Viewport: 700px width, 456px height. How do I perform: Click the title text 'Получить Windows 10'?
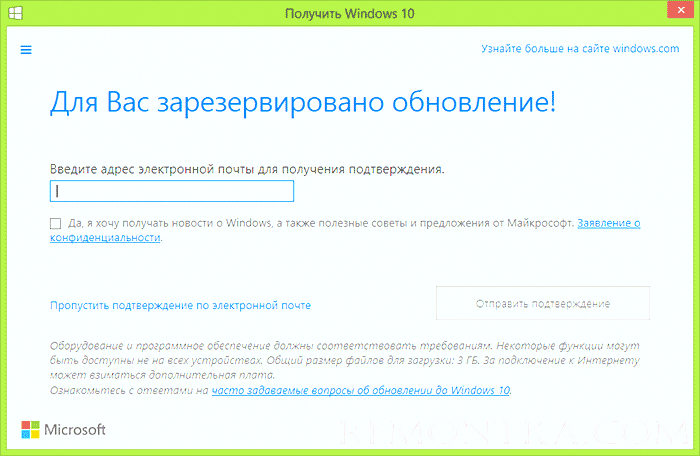(x=350, y=13)
